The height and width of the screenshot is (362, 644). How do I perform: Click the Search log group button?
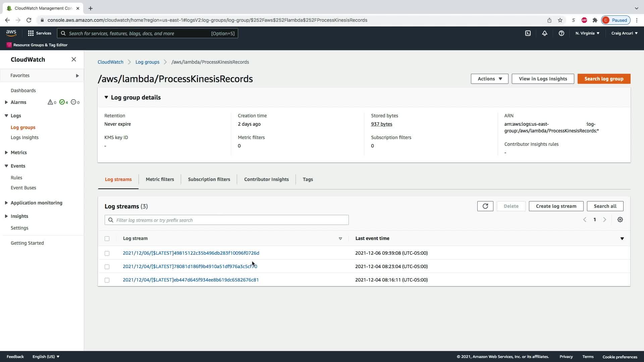[x=604, y=79]
